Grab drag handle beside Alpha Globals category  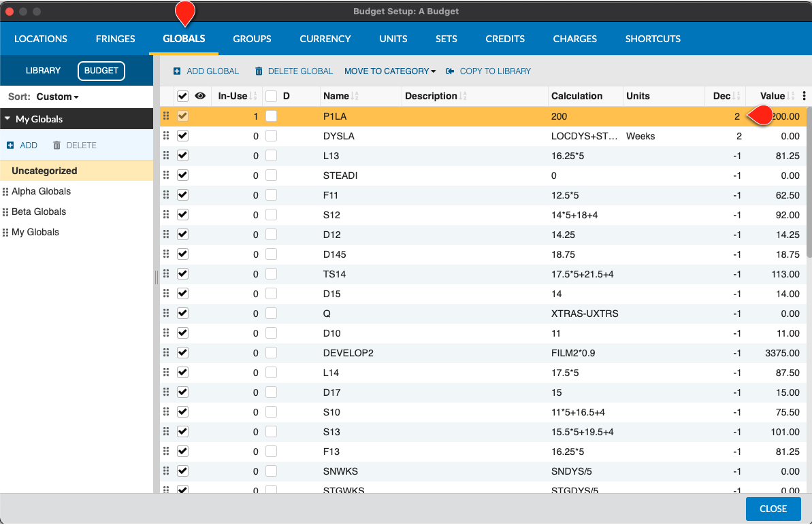pyautogui.click(x=5, y=192)
